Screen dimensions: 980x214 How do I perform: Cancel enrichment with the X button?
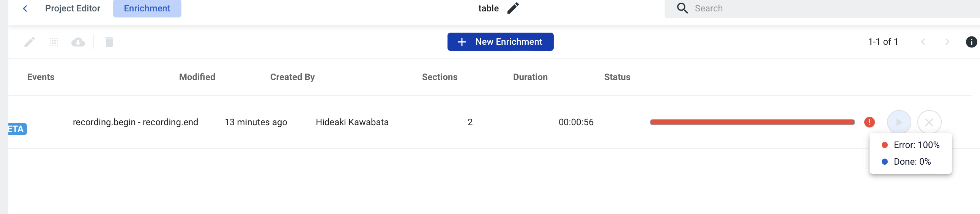tap(929, 122)
